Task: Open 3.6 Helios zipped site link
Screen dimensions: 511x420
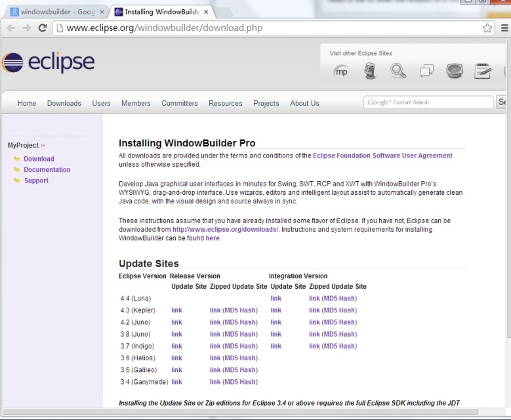Action: [215, 358]
